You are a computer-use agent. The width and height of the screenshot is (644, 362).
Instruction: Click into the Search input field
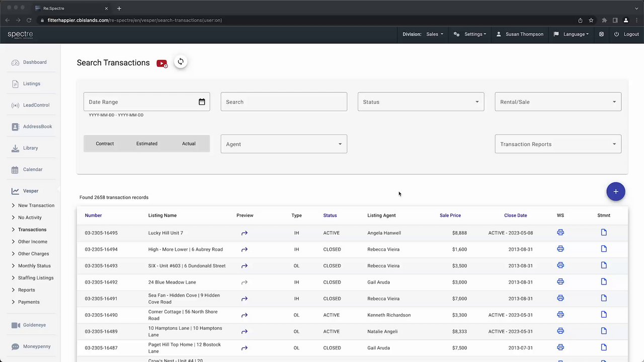pos(284,102)
